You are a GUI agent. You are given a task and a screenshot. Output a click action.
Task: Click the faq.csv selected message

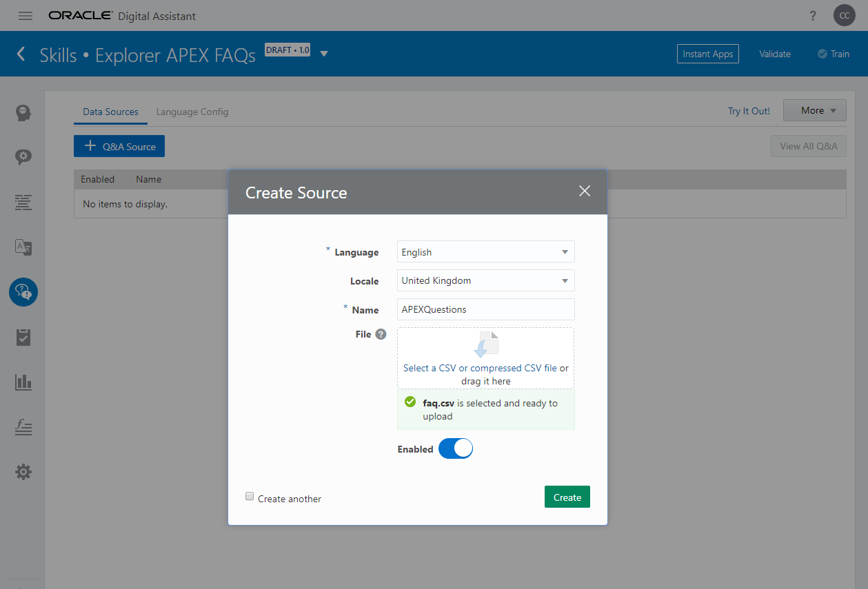[486, 410]
